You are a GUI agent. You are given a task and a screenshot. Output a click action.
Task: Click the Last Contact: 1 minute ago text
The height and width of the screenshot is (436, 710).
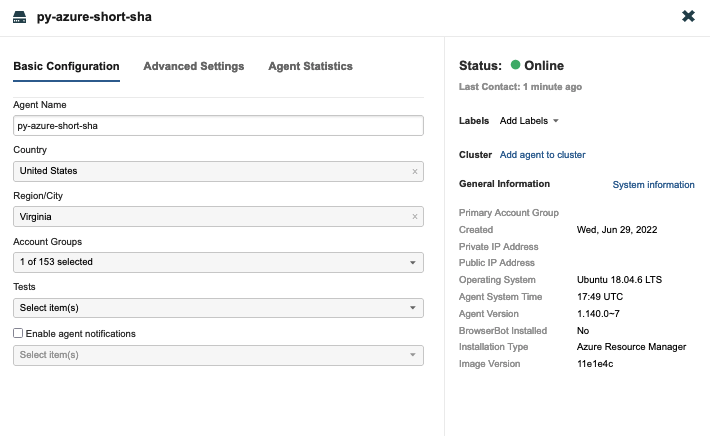520,87
